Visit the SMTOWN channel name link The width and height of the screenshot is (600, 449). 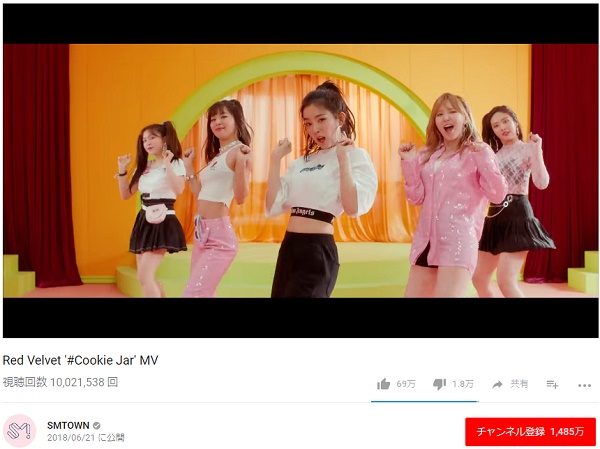(68, 425)
